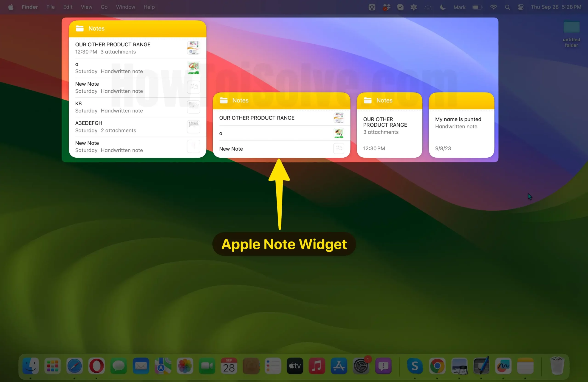Open the Focus moon icon

[x=443, y=7]
